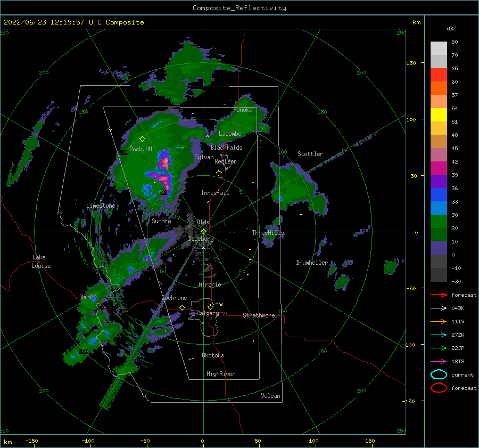Viewport: 479px width, 448px height.
Task: Click the ThreeHills map label
Action: click(268, 233)
